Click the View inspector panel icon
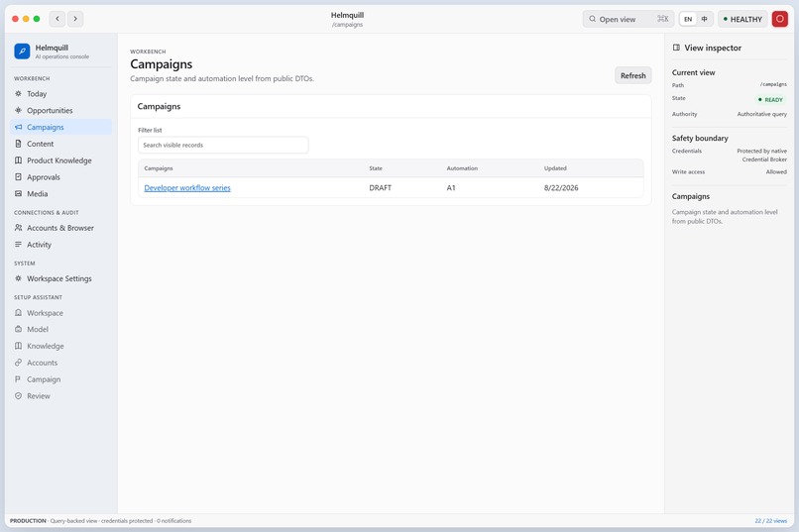 [676, 48]
